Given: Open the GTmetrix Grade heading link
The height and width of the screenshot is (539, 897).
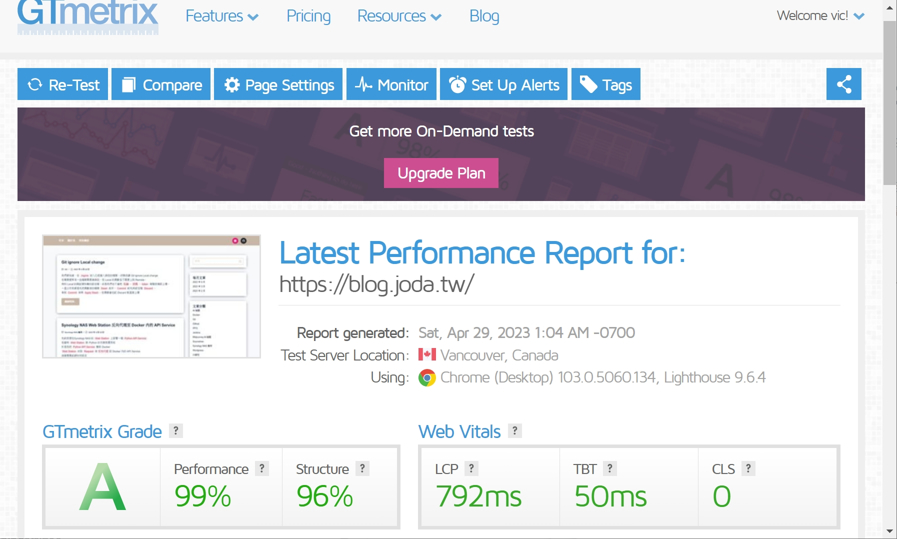Looking at the screenshot, I should click(x=102, y=431).
